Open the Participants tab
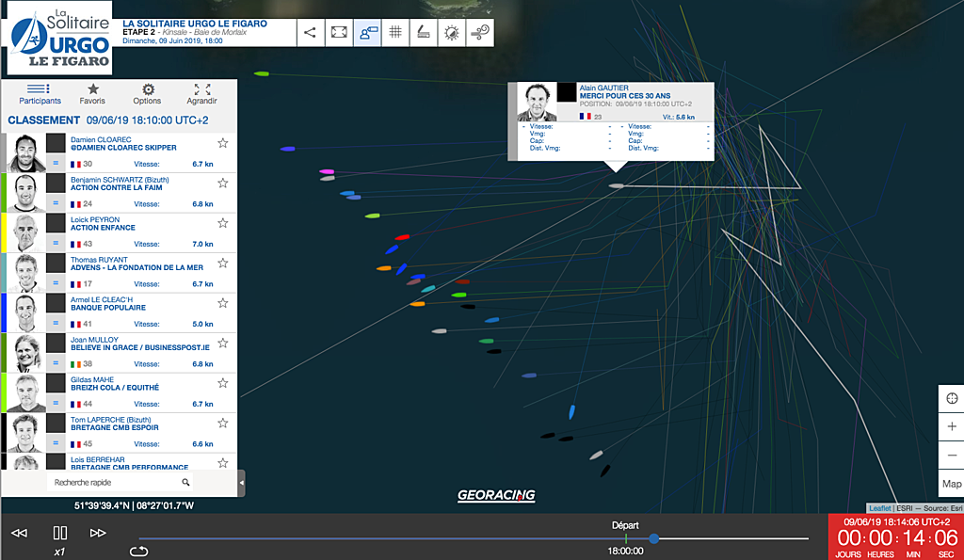Screen dimensions: 964x560 click(40, 94)
